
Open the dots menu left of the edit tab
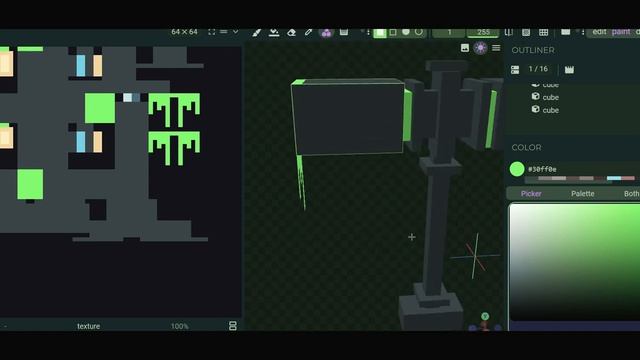582,32
